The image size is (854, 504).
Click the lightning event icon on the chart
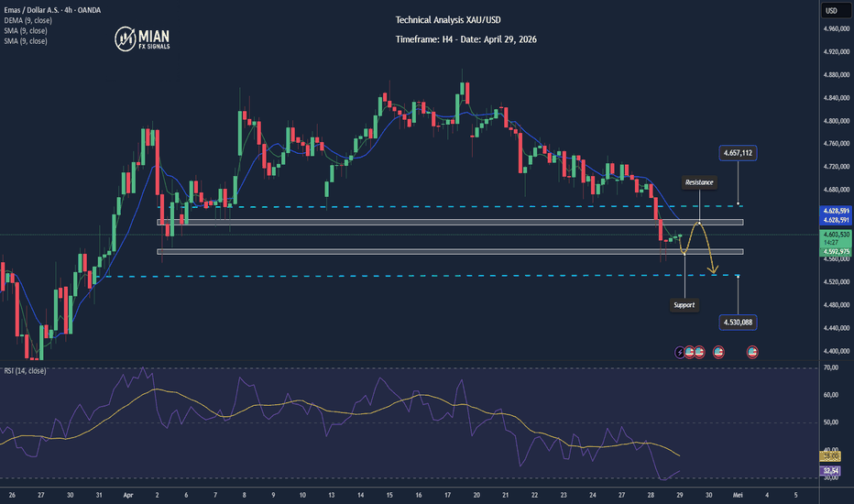pyautogui.click(x=679, y=353)
